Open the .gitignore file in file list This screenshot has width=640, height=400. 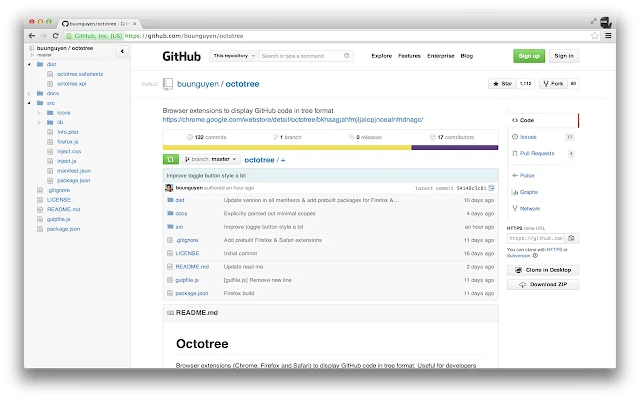pos(187,240)
